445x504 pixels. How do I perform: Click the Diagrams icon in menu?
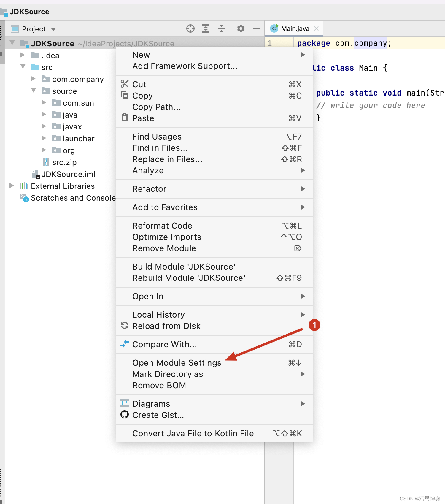[x=125, y=403]
